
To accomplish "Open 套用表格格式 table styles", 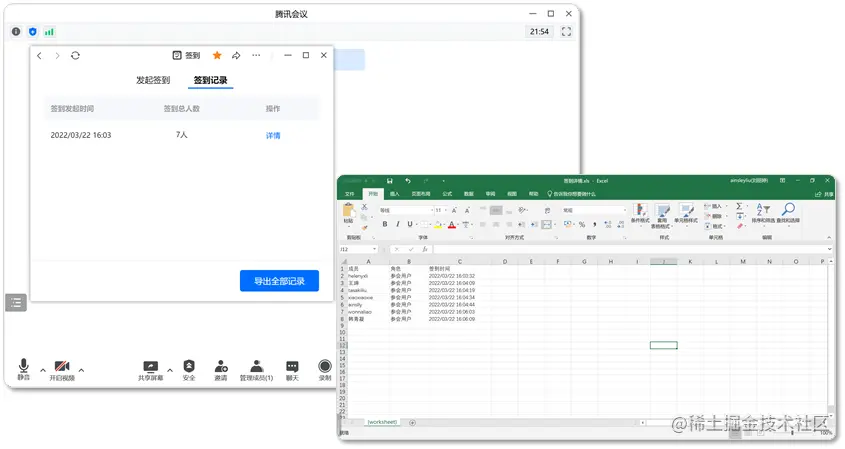I will pos(662,216).
